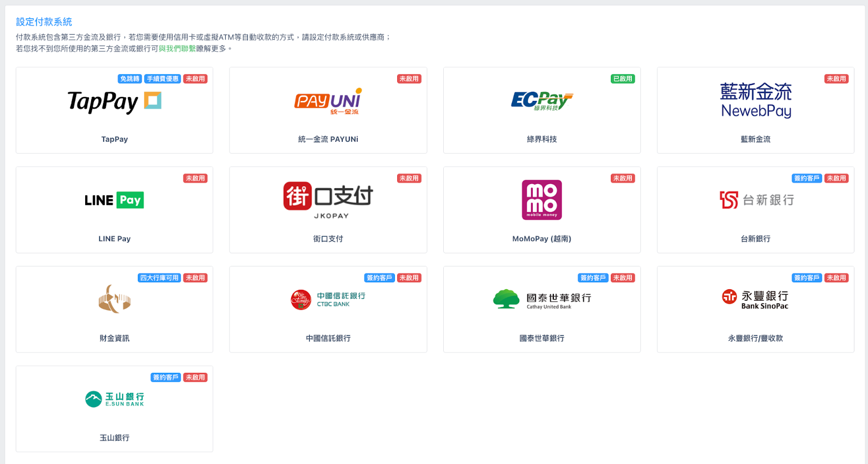868x464 pixels.
Task: Select the JKOPAY 街口支付 logo
Action: [x=328, y=200]
